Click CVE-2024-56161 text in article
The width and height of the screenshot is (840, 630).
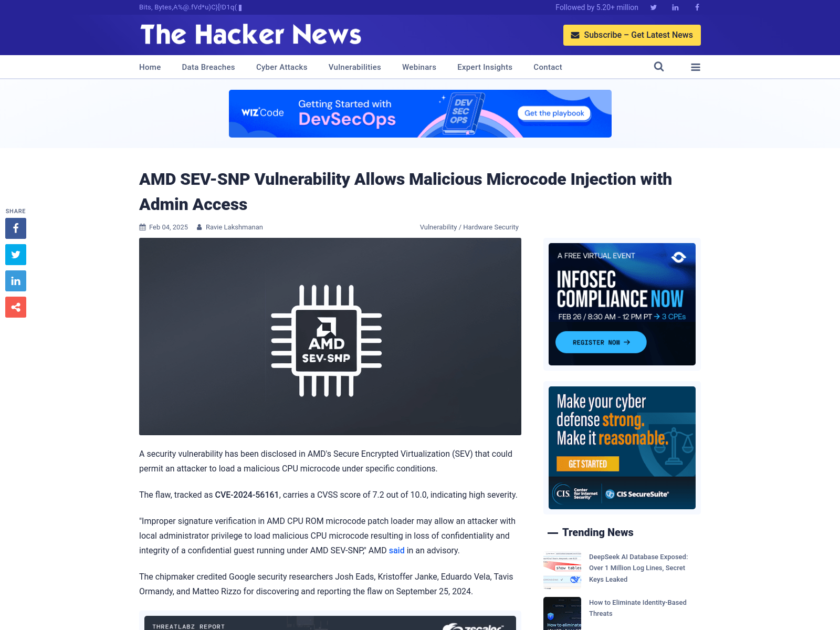click(x=247, y=495)
